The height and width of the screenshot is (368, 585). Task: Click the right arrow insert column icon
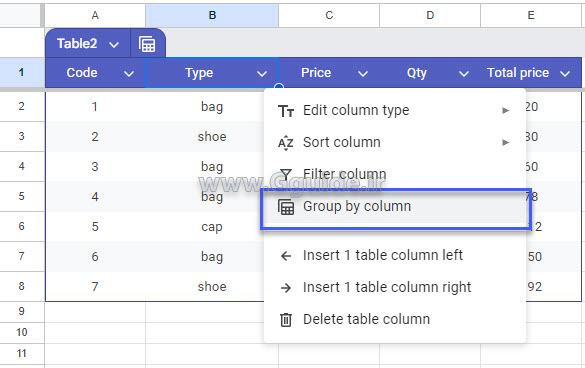tap(286, 288)
